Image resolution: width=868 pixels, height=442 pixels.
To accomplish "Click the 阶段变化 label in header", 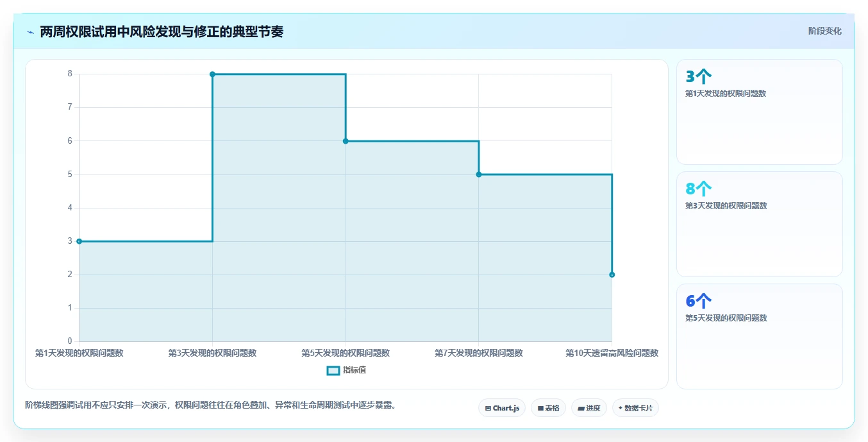I will point(824,31).
